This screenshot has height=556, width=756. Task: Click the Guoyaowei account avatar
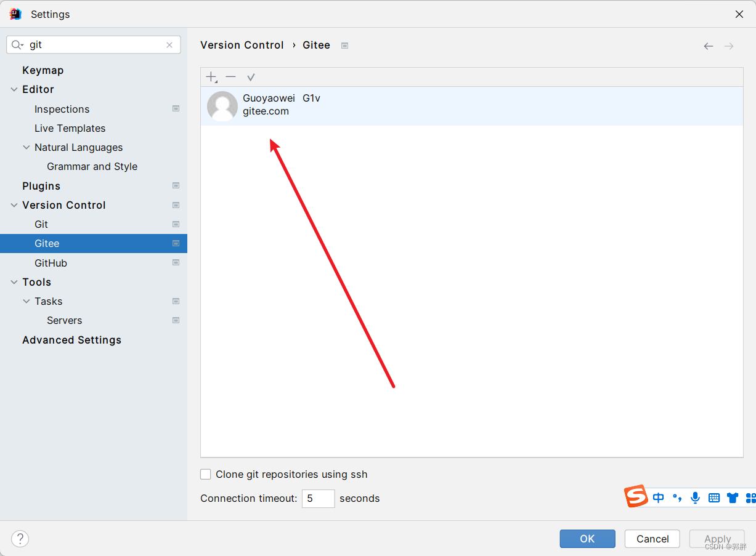[x=222, y=107]
